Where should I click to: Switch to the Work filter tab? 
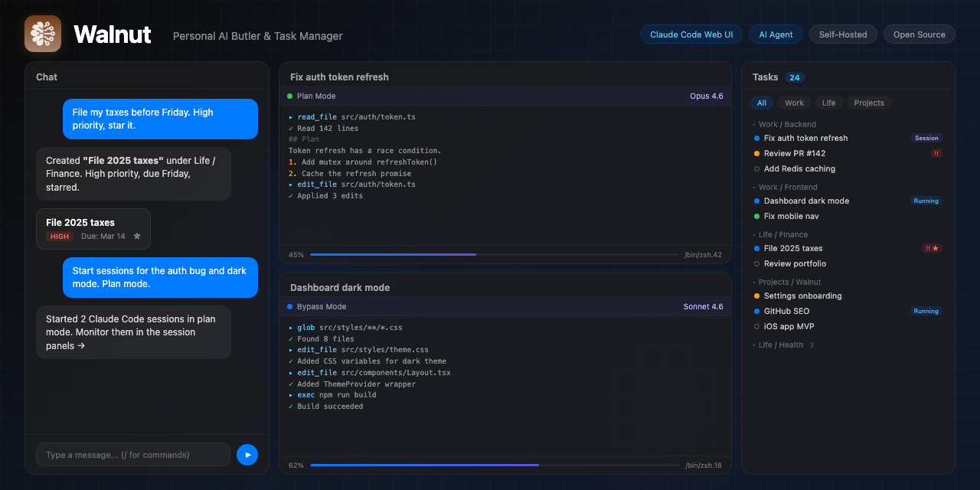(794, 102)
